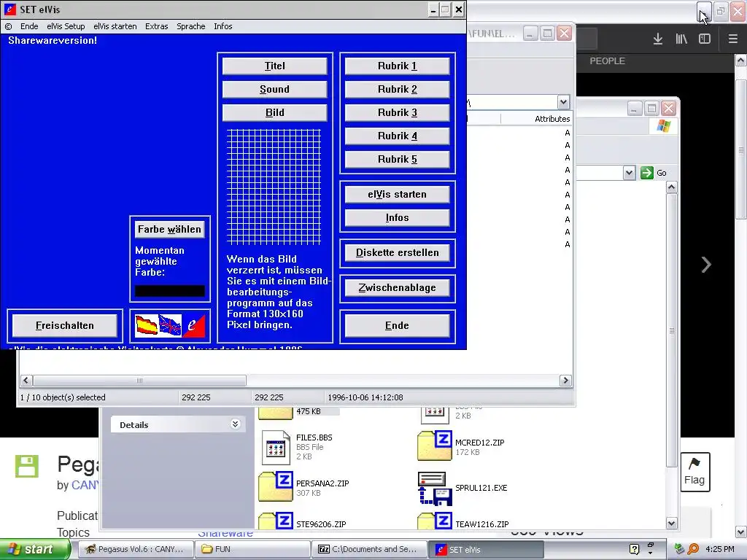
Task: Click the 1996-10-06 14:12:08 status text
Action: point(365,397)
